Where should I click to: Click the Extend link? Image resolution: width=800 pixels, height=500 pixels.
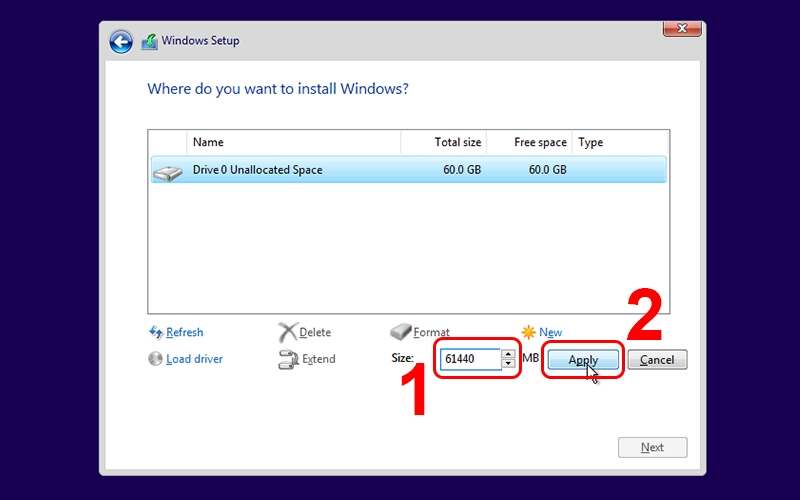[318, 359]
